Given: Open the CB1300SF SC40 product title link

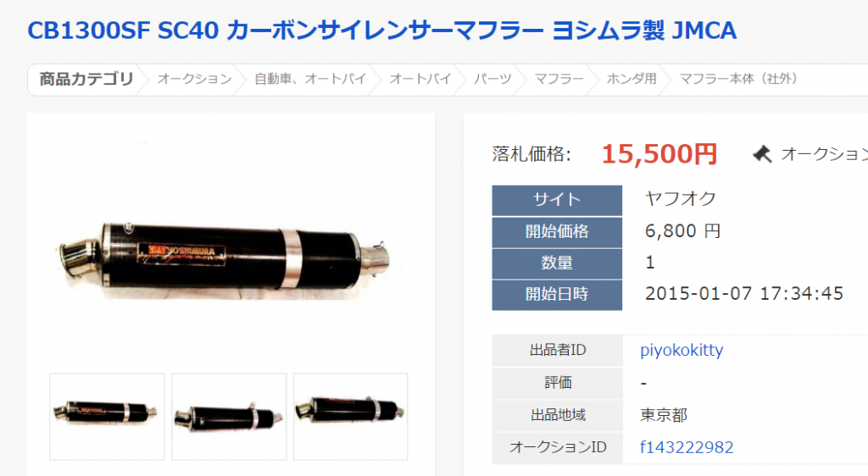Looking at the screenshot, I should click(382, 30).
